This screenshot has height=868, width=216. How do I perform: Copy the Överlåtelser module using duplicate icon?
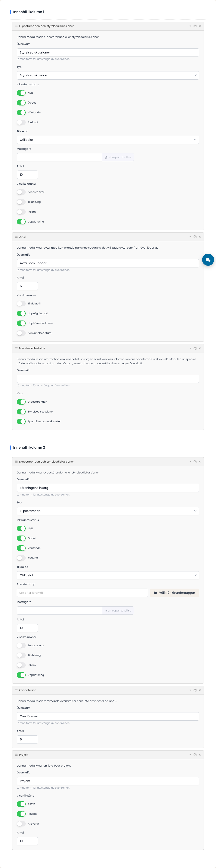click(x=195, y=690)
